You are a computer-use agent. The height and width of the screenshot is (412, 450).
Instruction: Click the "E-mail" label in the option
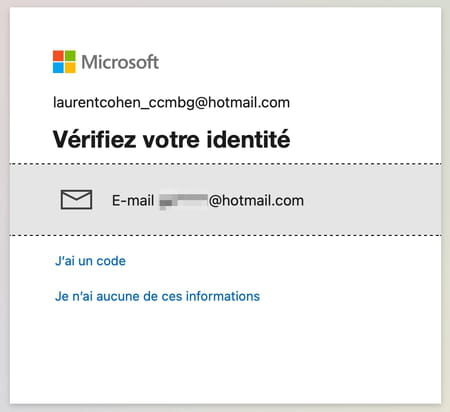click(133, 200)
